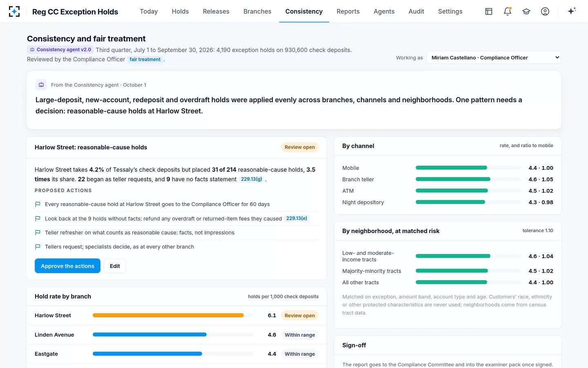
Task: Click the 'fair treatment' tag
Action: click(x=145, y=59)
